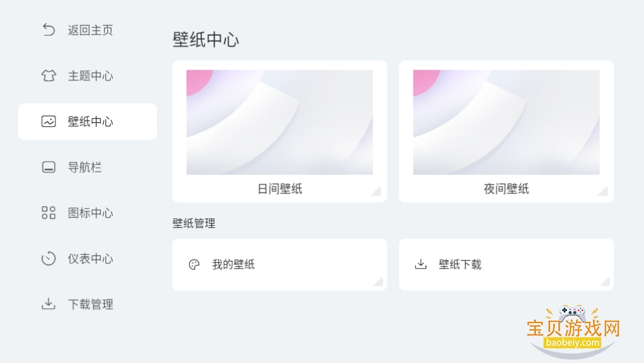This screenshot has height=363, width=644.
Task: Open the 我的壁纸 card
Action: 279,264
